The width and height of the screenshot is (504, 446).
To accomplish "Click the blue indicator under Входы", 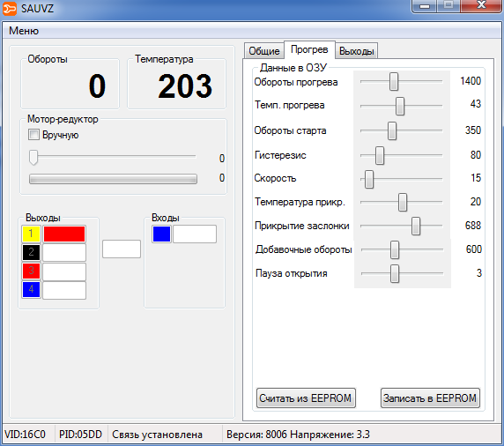I will coord(161,234).
